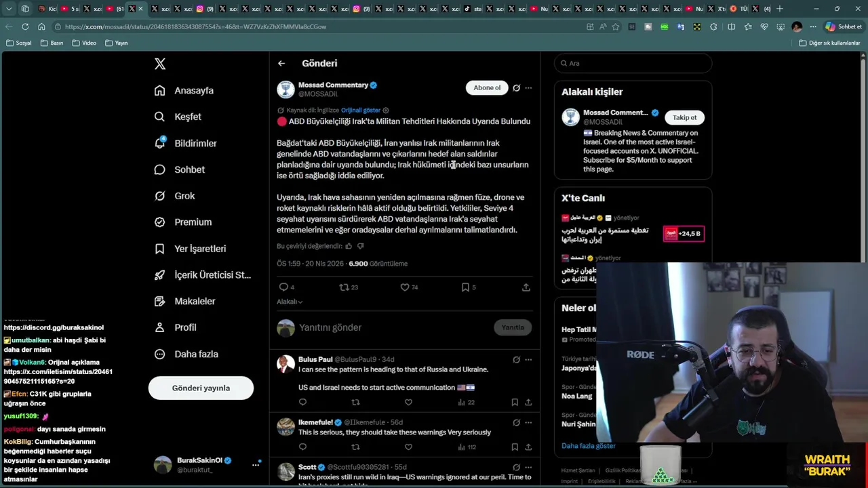
Task: Rate translation thumbs up
Action: click(349, 246)
